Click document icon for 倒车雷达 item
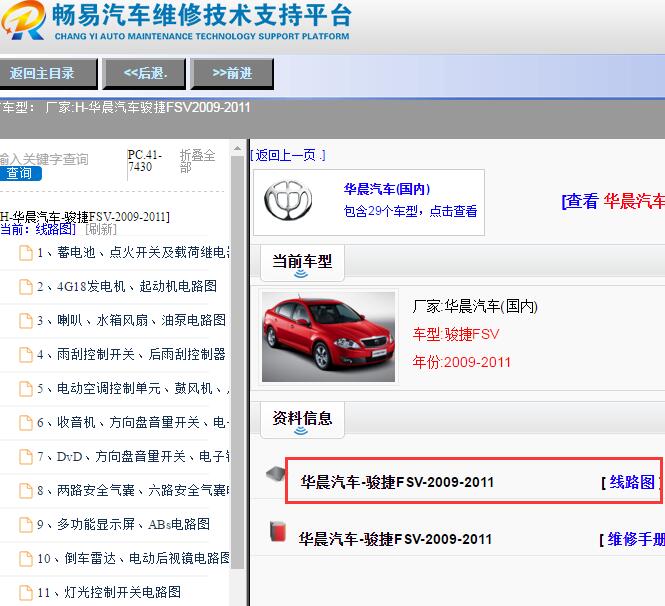This screenshot has width=665, height=606. 26,559
